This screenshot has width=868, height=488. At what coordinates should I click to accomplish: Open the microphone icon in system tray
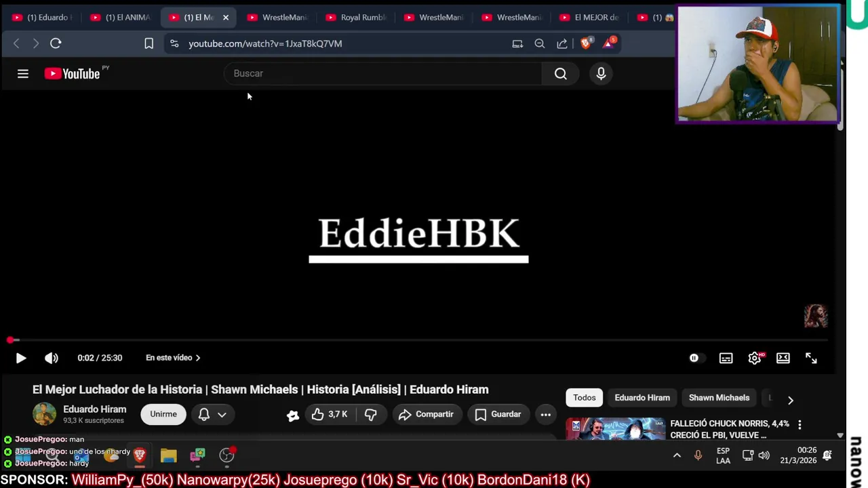(698, 455)
